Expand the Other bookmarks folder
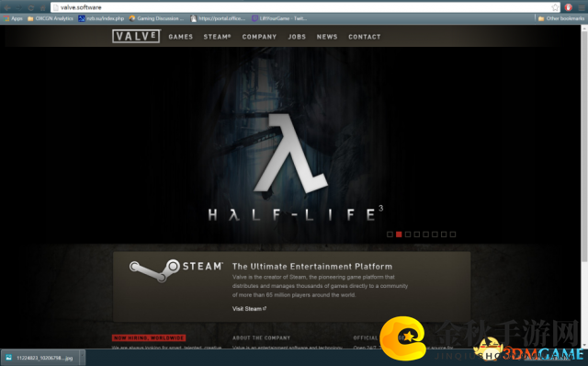This screenshot has width=588, height=366. [x=561, y=18]
